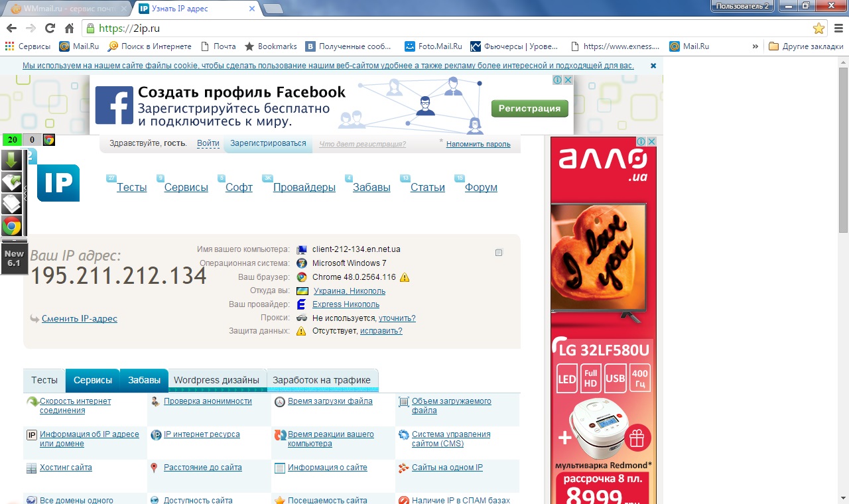This screenshot has height=504, width=849.
Task: Open Сайты на одном IP link
Action: tap(447, 468)
